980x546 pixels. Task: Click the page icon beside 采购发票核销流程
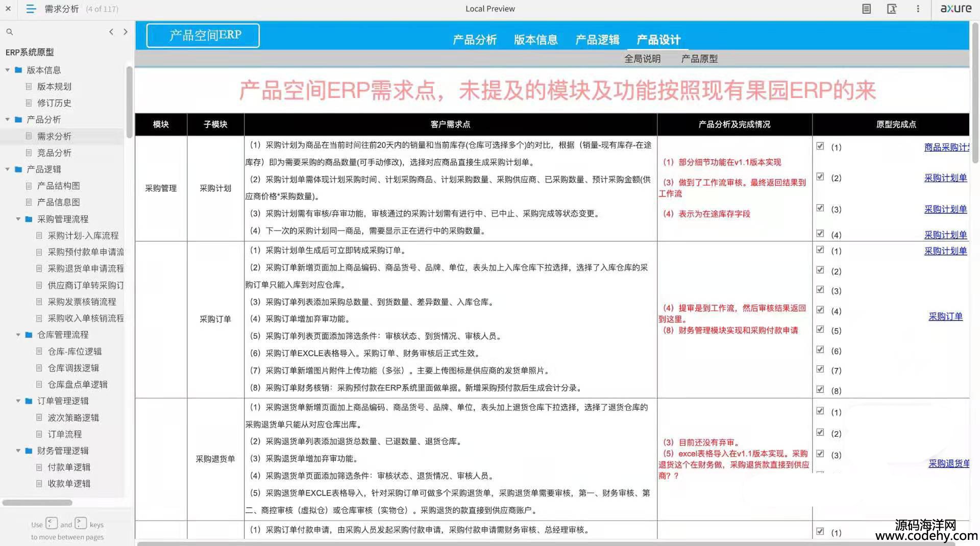[39, 302]
